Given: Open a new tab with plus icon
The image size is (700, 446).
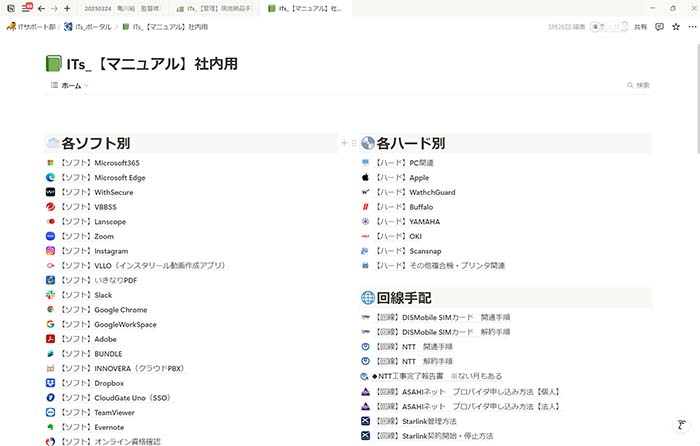Looking at the screenshot, I should [x=67, y=8].
